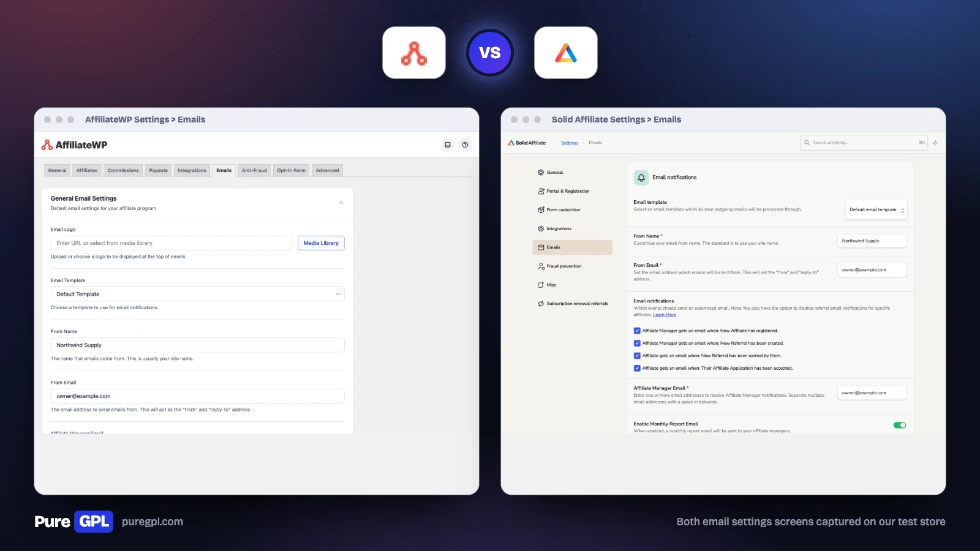
Task: Click the Emails envelope icon in sidebar
Action: point(541,247)
